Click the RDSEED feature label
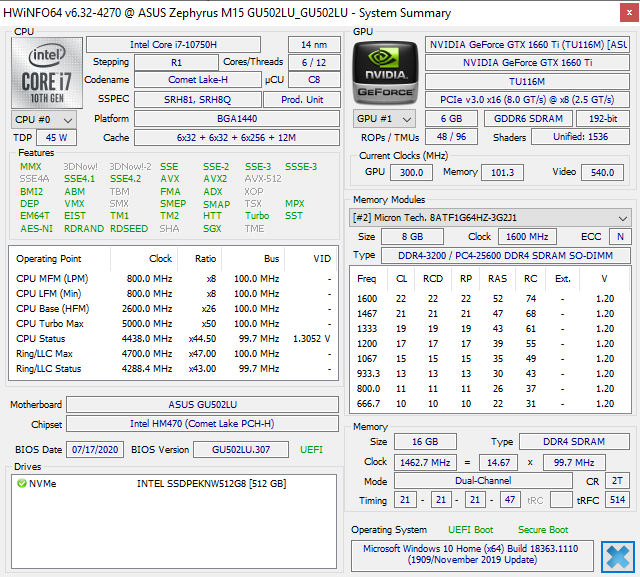The height and width of the screenshot is (577, 640). tap(129, 229)
